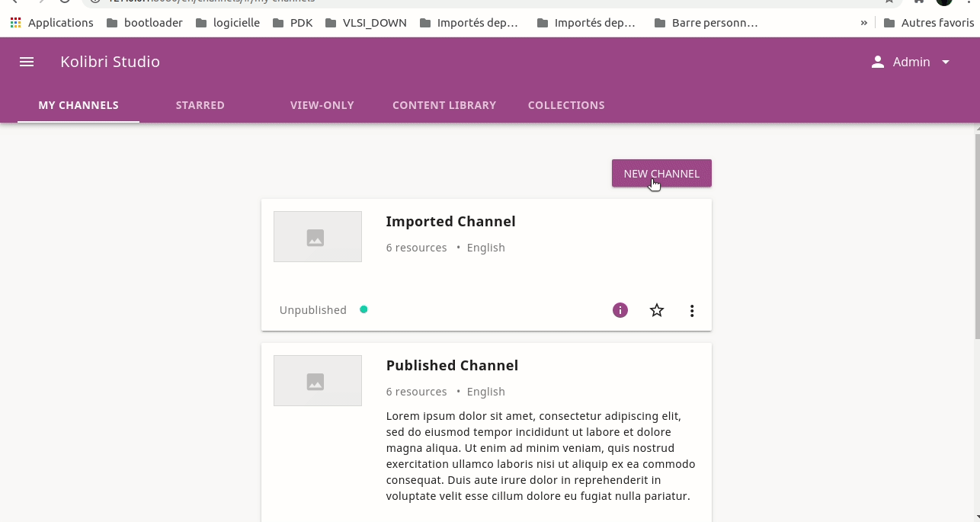Open the View-Only tab
The width and height of the screenshot is (980, 522).
[322, 105]
